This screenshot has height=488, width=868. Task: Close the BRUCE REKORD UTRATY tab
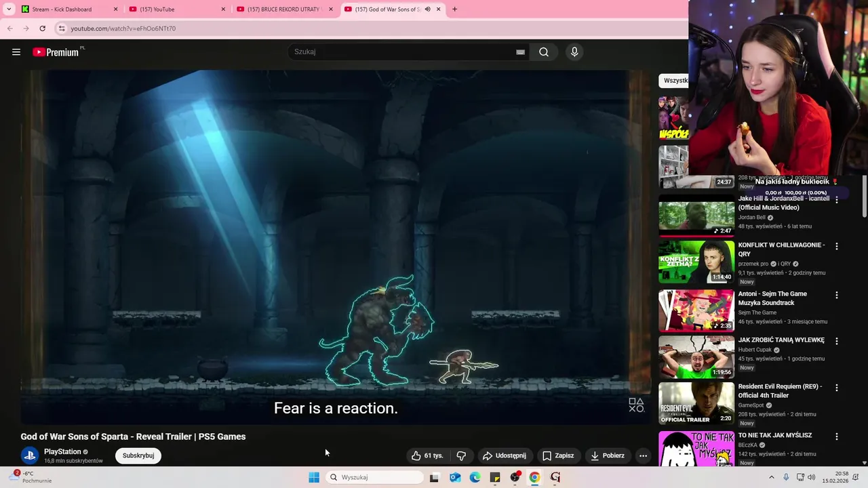(331, 9)
